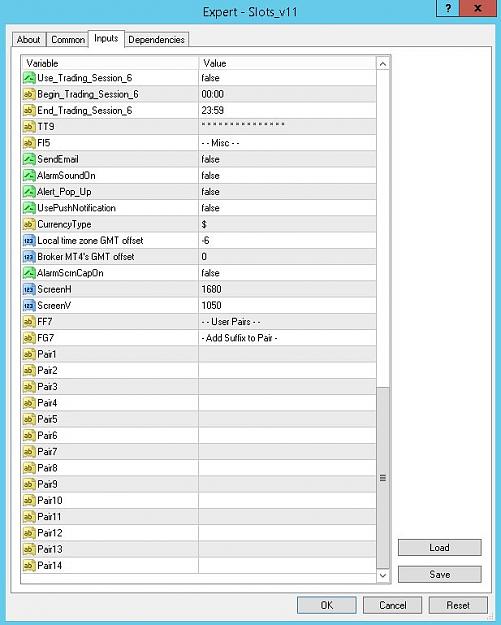Open the Common tab
This screenshot has height=625, width=501.
point(68,40)
